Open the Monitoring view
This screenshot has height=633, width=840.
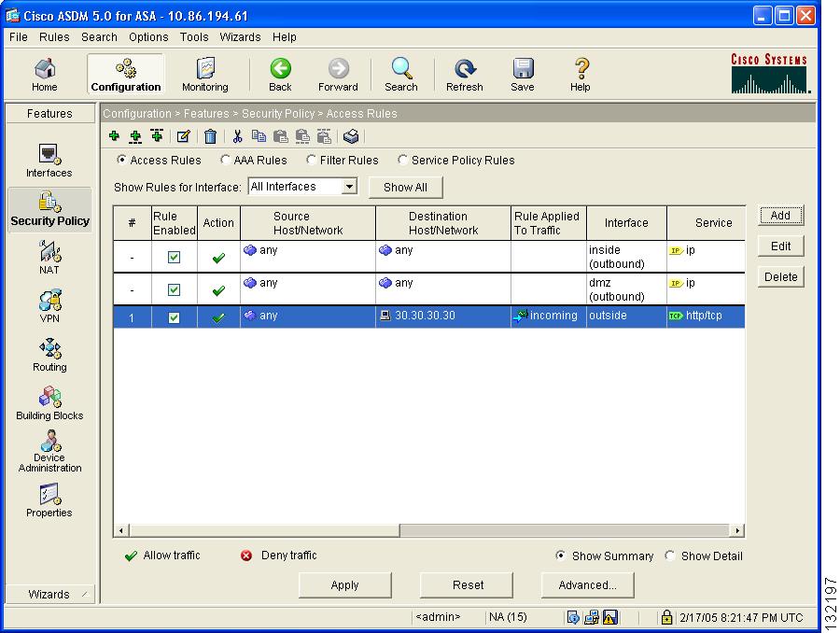click(205, 75)
